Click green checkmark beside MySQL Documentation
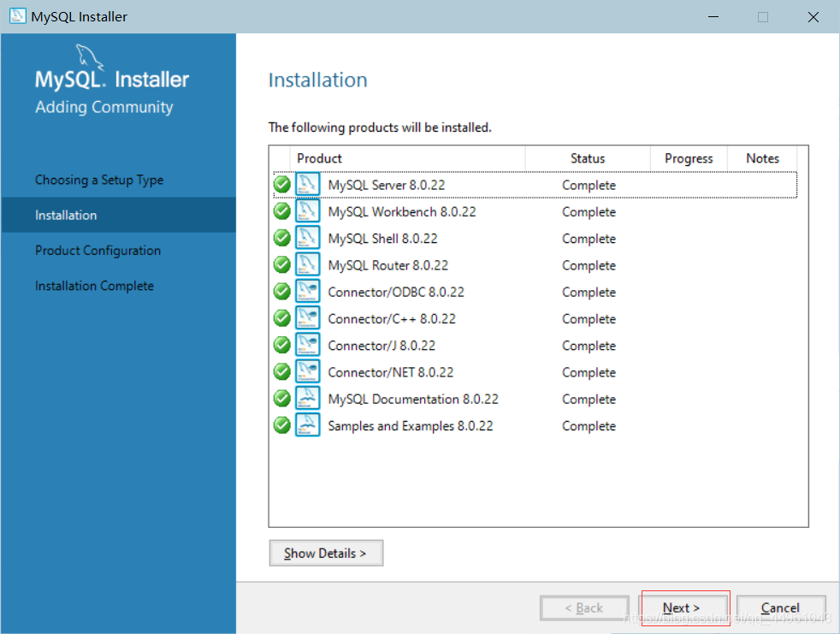This screenshot has width=840, height=634. click(281, 399)
